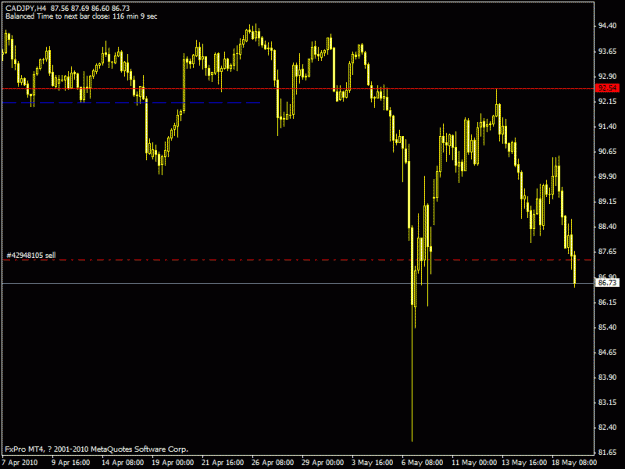This screenshot has height=469, width=625.
Task: Click the red dash-dot sell order line
Action: [x=298, y=260]
